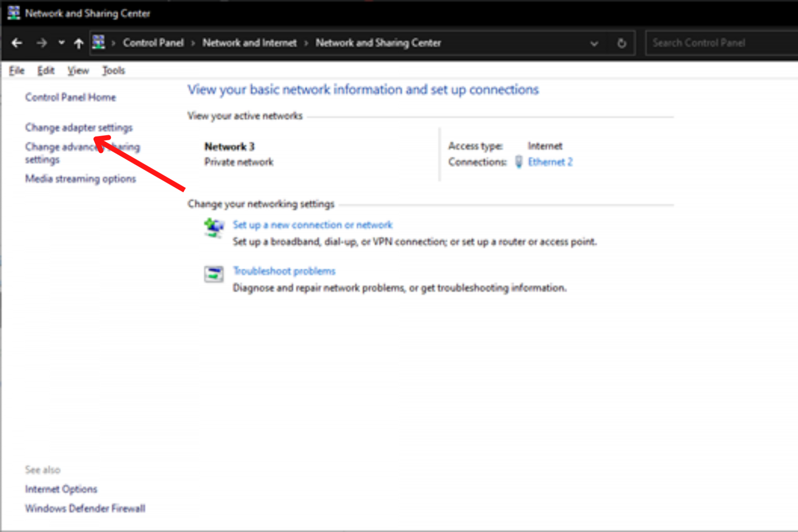Open the File menu

[x=17, y=70]
